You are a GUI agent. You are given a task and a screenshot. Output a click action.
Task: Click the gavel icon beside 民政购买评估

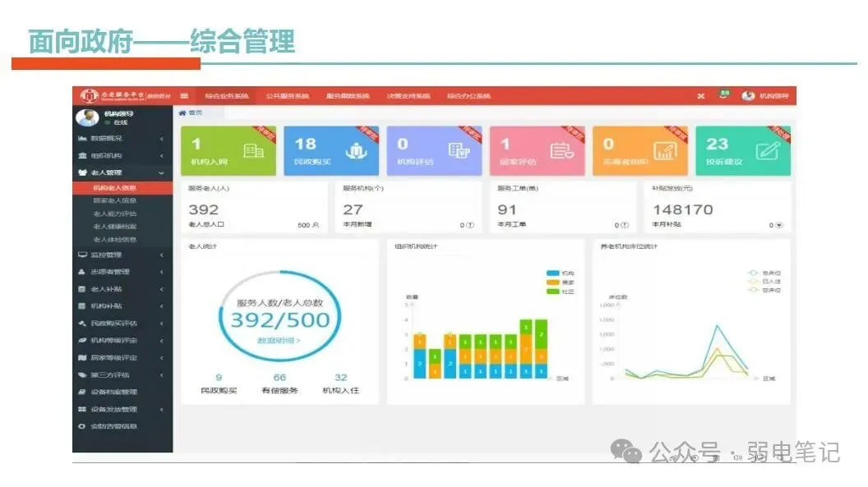click(82, 324)
